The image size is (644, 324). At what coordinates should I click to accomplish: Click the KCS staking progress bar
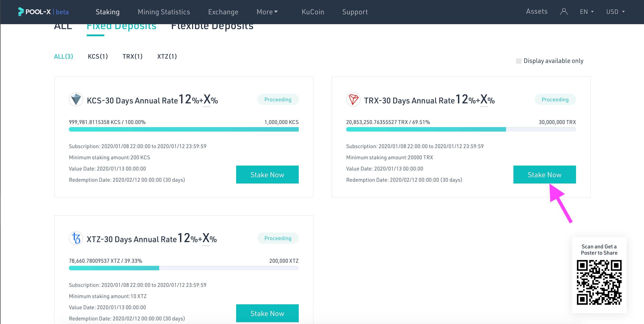pyautogui.click(x=184, y=129)
